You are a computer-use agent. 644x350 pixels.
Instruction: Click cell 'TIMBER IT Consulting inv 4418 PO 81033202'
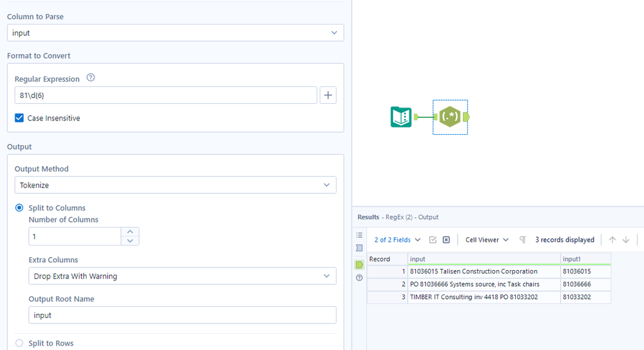[484, 297]
